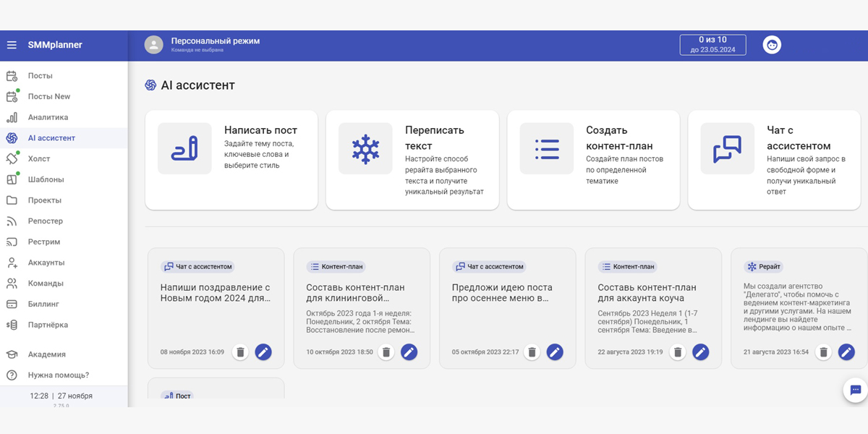Edit the coach account content-plan card

(x=700, y=352)
